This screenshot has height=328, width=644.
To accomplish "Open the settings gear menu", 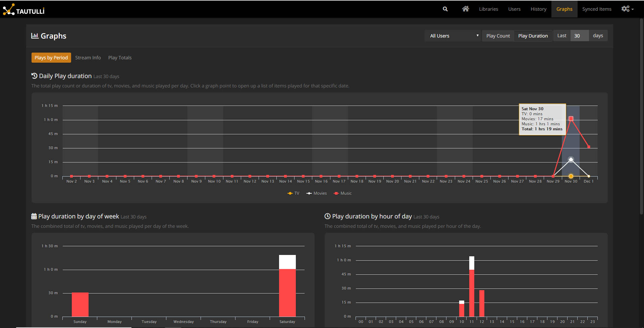I will click(627, 9).
